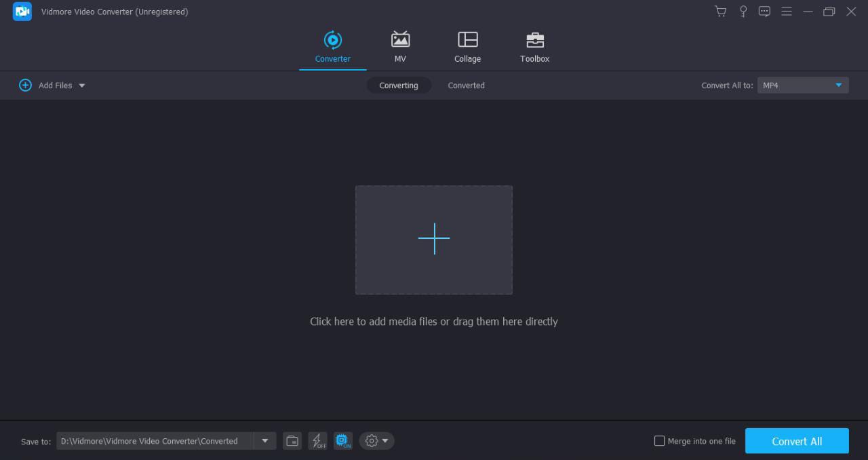Toggle the lightning high-speed conversion icon
868x460 pixels.
pos(317,441)
